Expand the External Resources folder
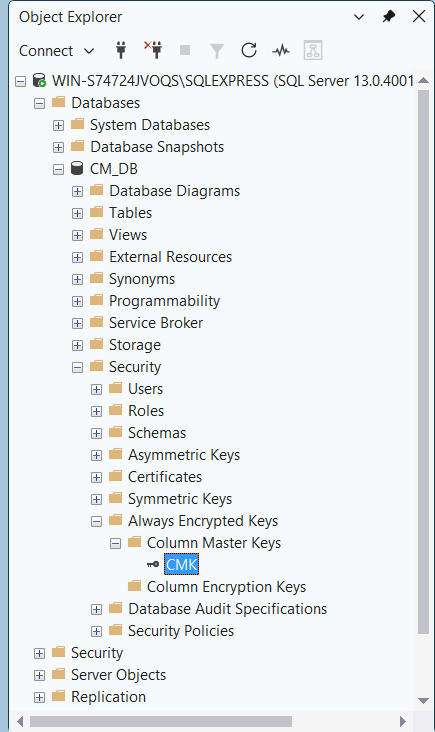The image size is (435, 732). pos(77,257)
